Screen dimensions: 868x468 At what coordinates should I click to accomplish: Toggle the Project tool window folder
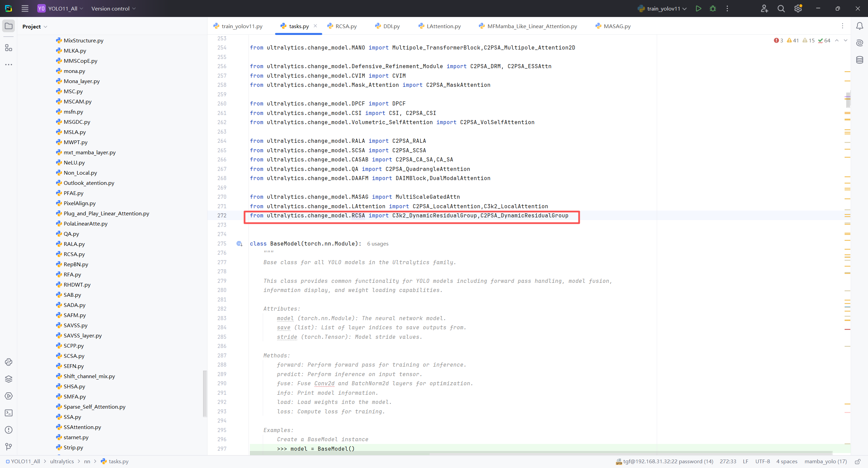(8, 26)
